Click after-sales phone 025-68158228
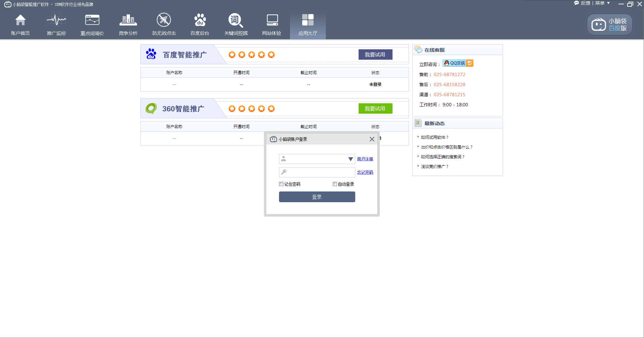This screenshot has height=338, width=644. coord(449,84)
